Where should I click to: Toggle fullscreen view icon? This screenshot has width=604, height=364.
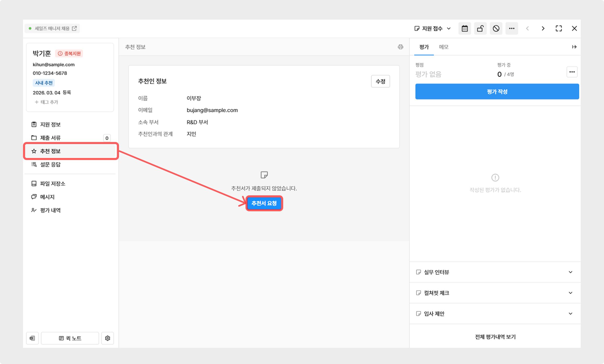(x=559, y=29)
